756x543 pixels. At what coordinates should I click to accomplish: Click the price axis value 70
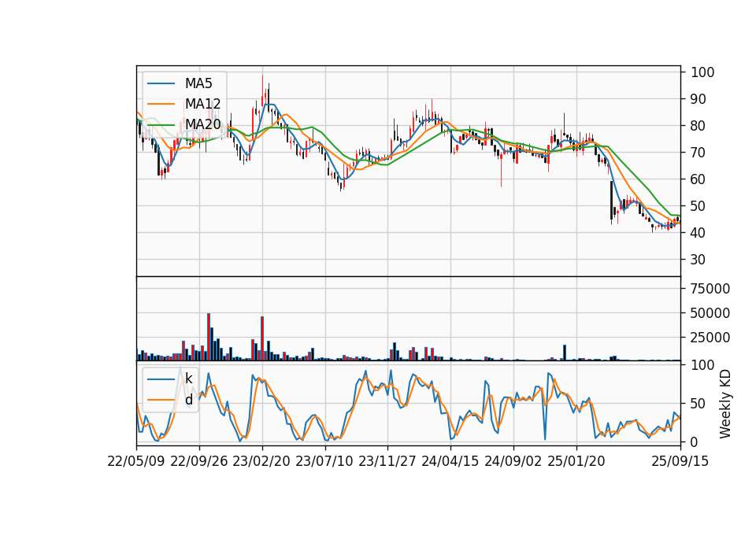tap(698, 153)
